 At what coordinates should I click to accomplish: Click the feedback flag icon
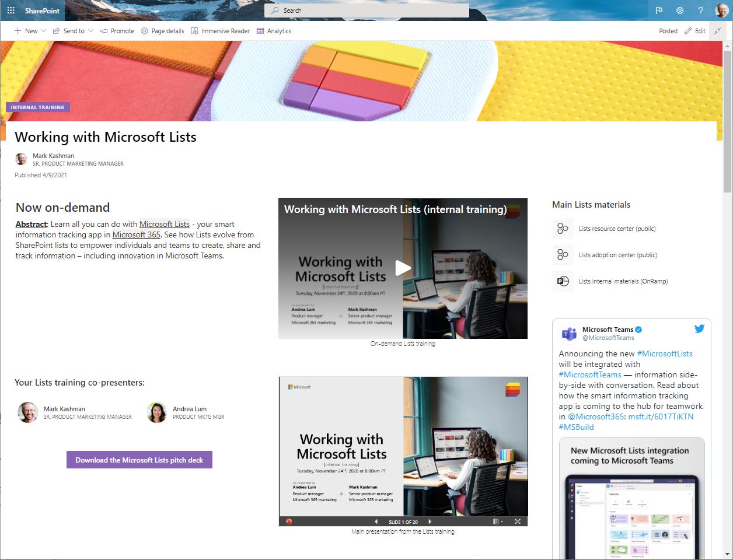(x=658, y=10)
